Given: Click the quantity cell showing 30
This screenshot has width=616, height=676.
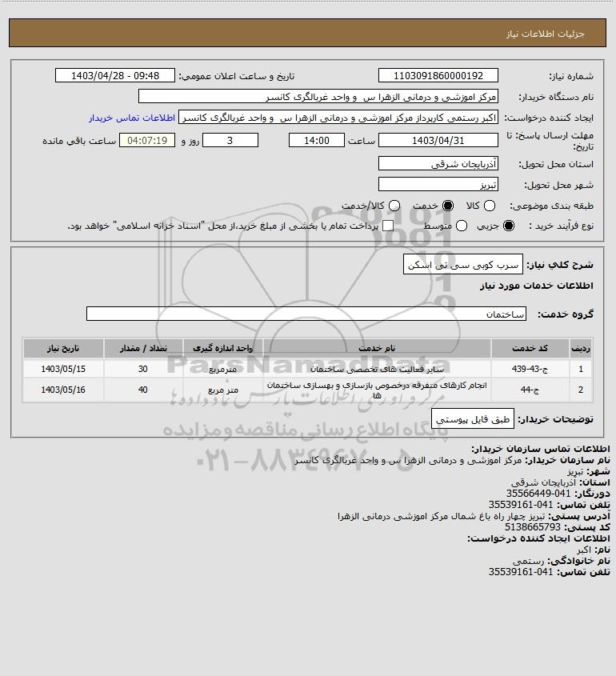Looking at the screenshot, I should click(143, 369).
